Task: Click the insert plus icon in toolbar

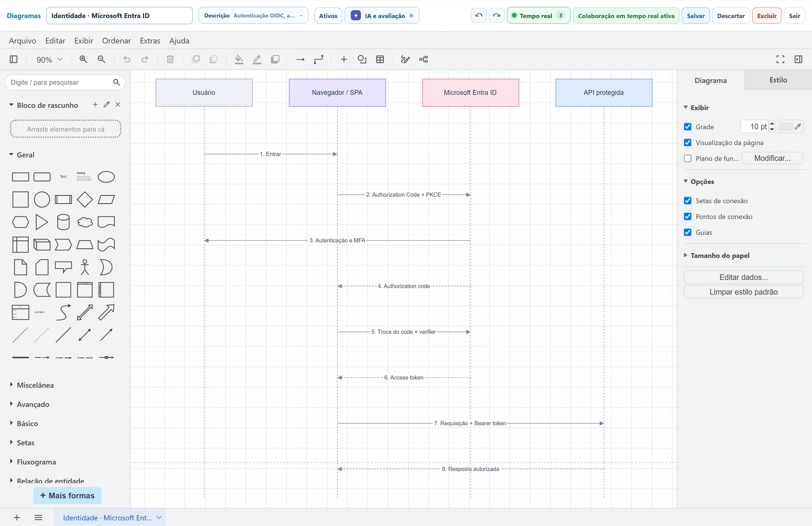Action: click(x=344, y=60)
